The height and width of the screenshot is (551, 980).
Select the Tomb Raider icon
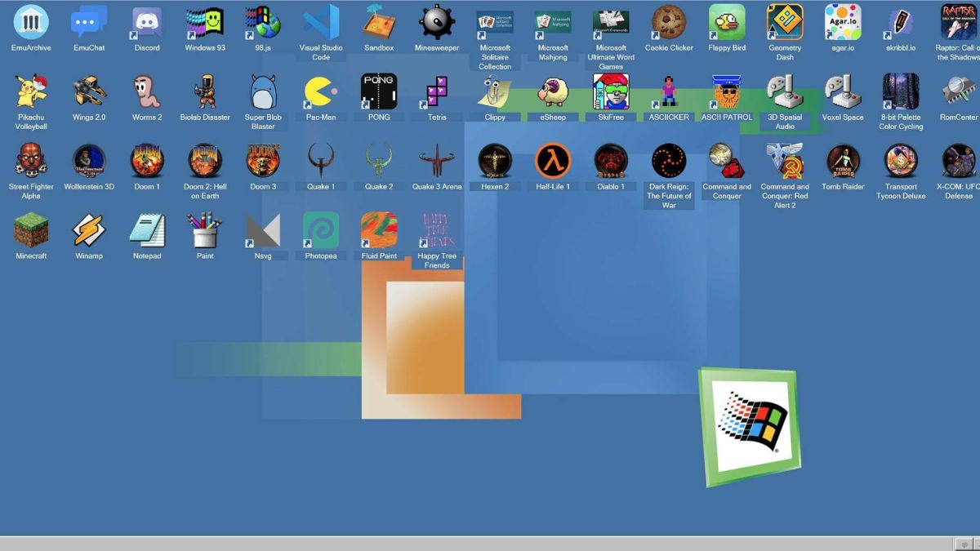point(843,161)
